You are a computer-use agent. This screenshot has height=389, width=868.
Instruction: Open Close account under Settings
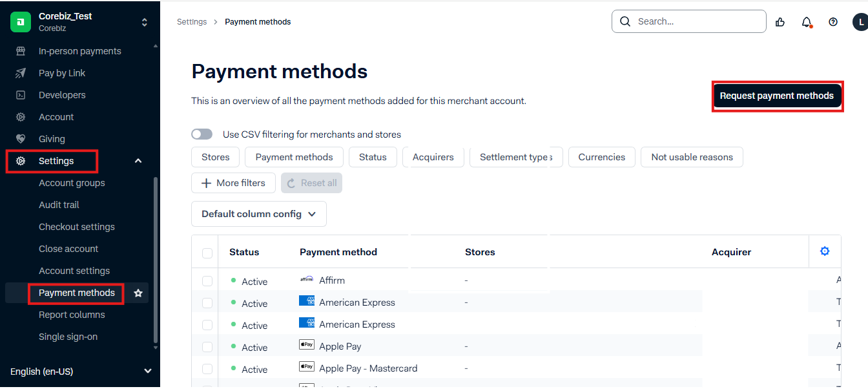click(x=68, y=249)
